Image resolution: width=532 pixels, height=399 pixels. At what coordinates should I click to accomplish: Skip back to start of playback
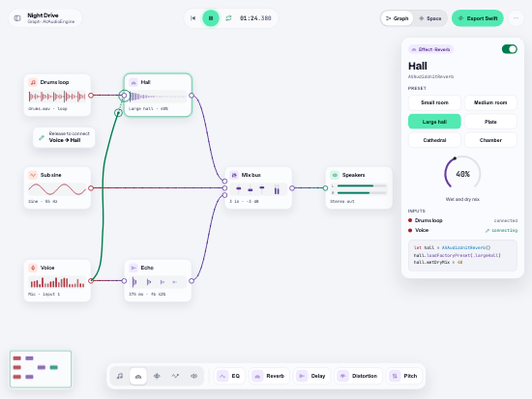coord(192,18)
